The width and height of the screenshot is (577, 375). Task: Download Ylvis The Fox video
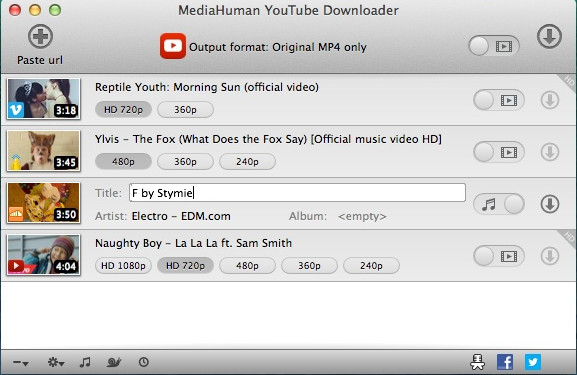[550, 152]
